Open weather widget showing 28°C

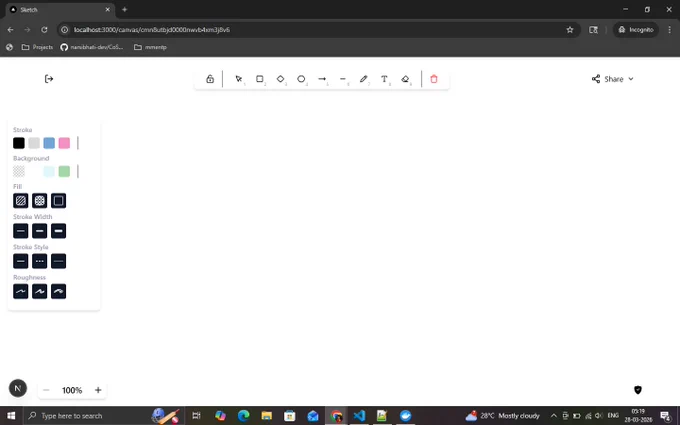click(502, 415)
